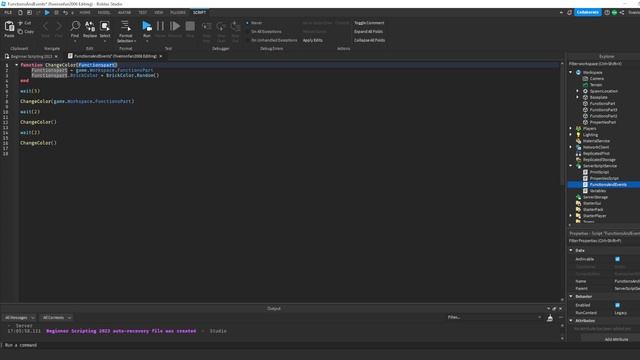The width and height of the screenshot is (640, 360).
Task: Open the Replace tool
Action: point(90,27)
